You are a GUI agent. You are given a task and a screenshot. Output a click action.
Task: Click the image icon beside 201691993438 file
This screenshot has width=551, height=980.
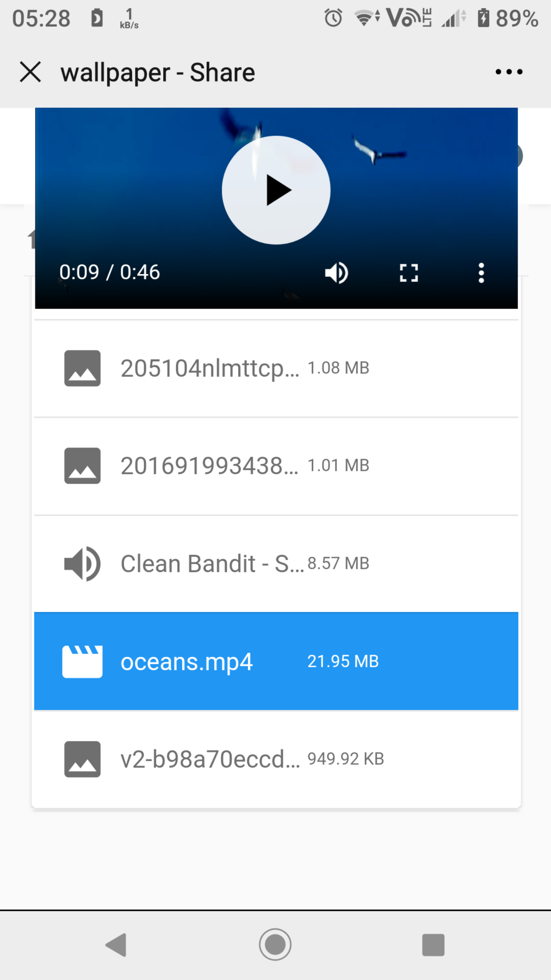(82, 466)
